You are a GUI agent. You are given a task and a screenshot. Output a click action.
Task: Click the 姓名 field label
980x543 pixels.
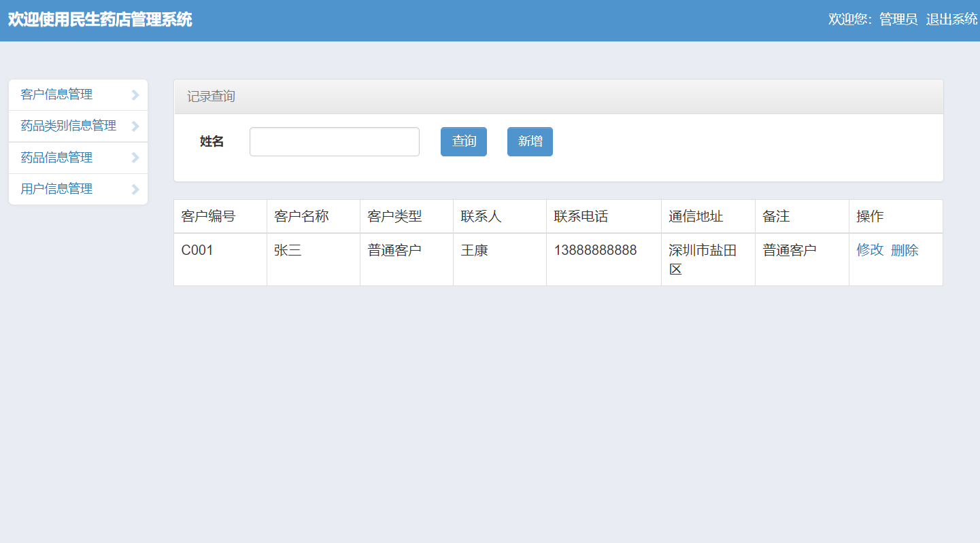coord(212,141)
